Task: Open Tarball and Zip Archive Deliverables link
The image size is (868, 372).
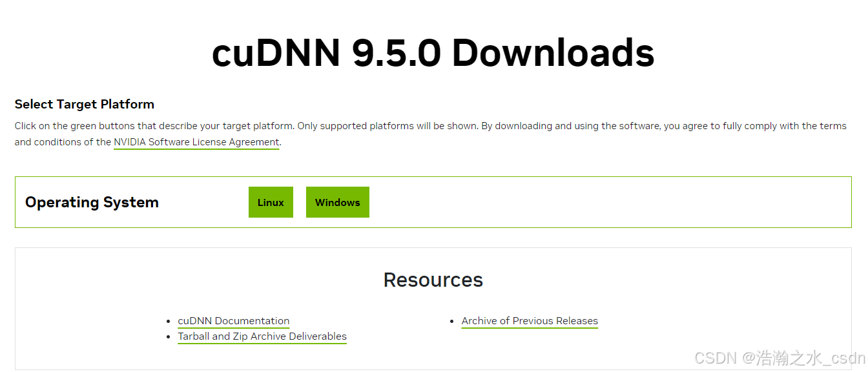Action: [x=262, y=336]
